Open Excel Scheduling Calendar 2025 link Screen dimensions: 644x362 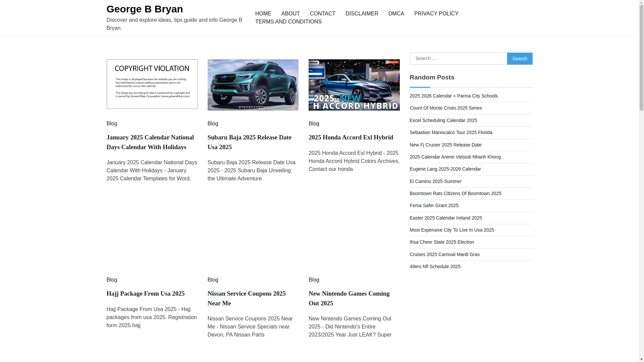pyautogui.click(x=443, y=120)
